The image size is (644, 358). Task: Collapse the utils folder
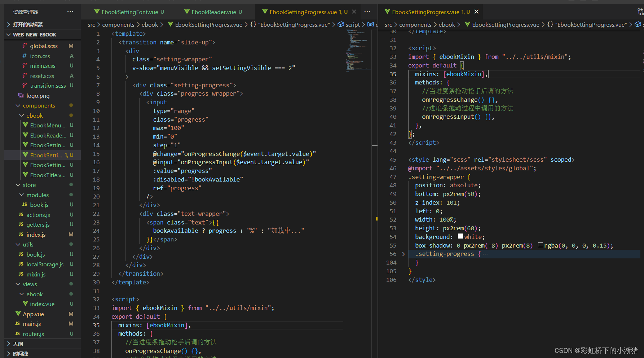[28, 244]
